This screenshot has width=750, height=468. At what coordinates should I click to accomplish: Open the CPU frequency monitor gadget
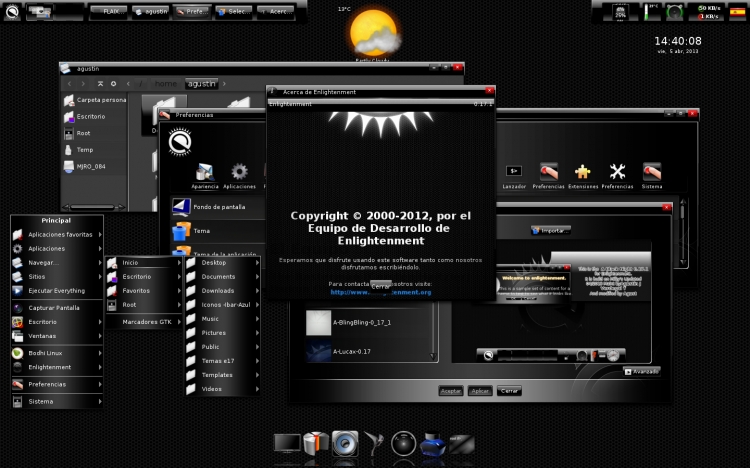click(x=620, y=12)
